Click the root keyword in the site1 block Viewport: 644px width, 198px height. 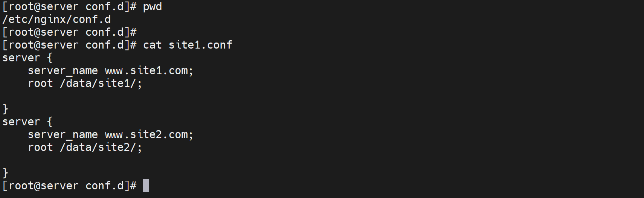click(40, 84)
